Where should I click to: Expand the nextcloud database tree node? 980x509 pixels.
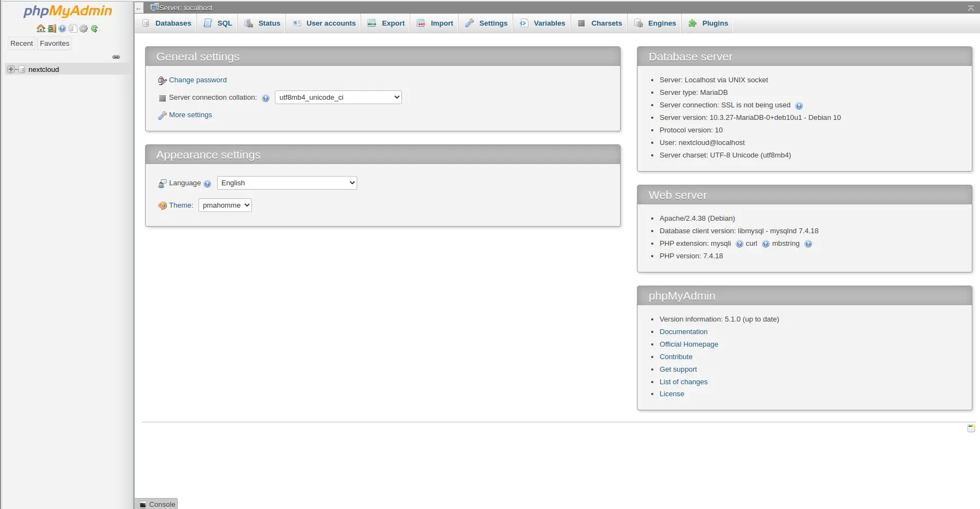pyautogui.click(x=10, y=69)
